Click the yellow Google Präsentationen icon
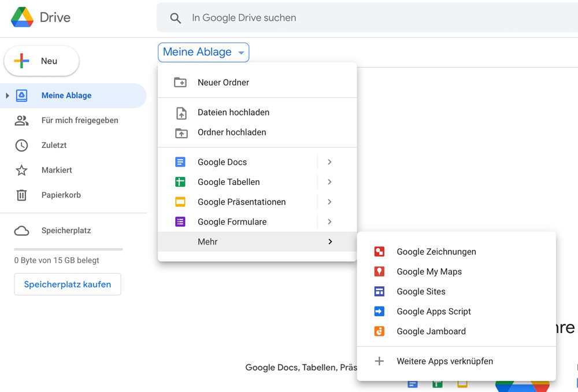This screenshot has height=392, width=578. tap(180, 202)
